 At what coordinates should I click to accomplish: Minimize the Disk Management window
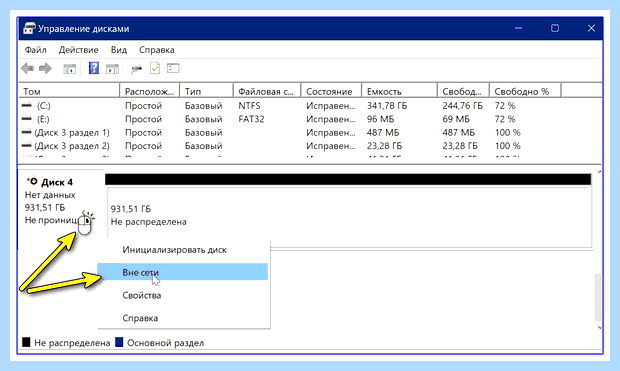coord(518,28)
